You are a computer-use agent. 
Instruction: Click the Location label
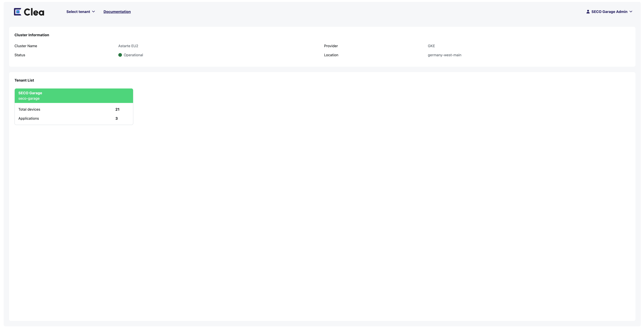click(331, 55)
